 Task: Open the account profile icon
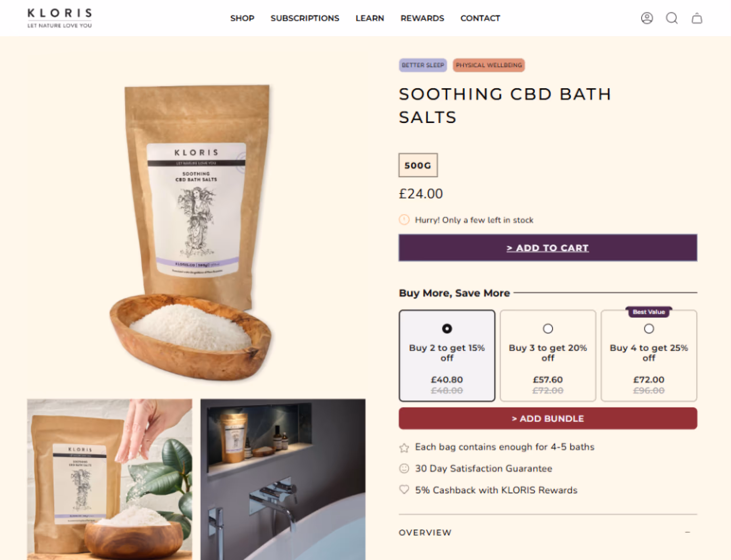(x=647, y=18)
